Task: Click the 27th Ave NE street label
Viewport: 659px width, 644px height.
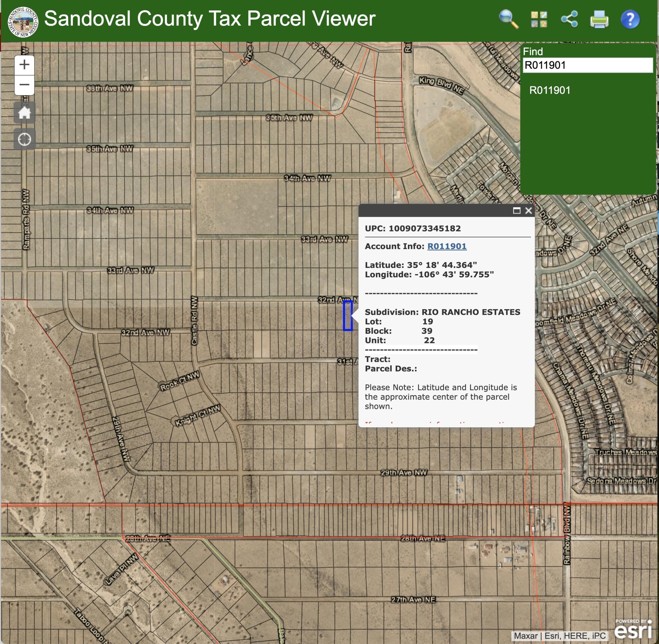Action: [x=413, y=600]
